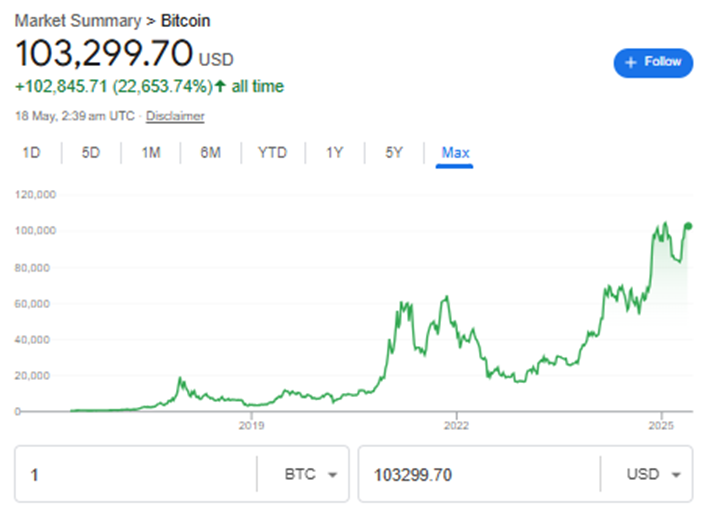The height and width of the screenshot is (509, 709).
Task: Select the YTD chart tab
Action: pyautogui.click(x=272, y=153)
